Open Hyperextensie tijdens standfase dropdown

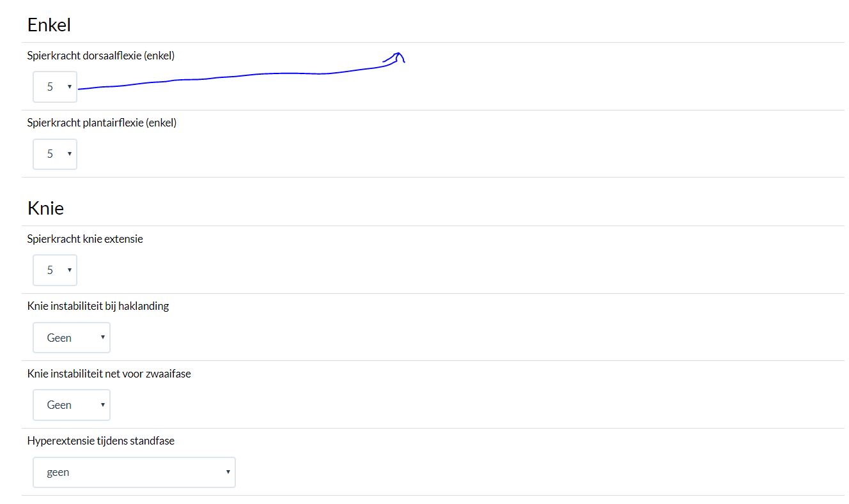[x=134, y=472]
